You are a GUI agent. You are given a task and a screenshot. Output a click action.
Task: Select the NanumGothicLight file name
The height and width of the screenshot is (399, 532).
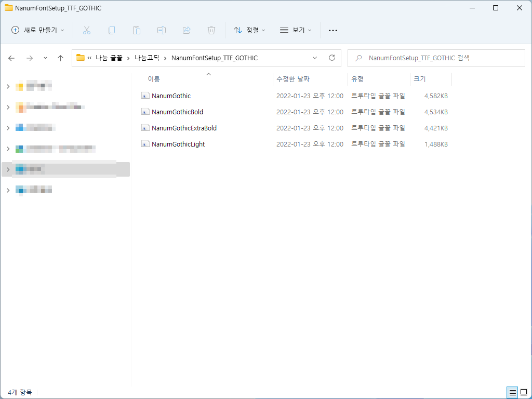(x=178, y=144)
